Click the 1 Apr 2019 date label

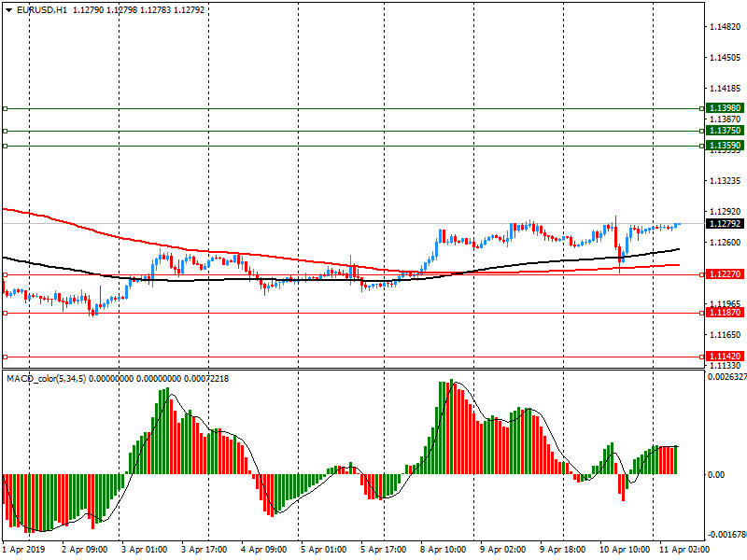pyautogui.click(x=24, y=550)
